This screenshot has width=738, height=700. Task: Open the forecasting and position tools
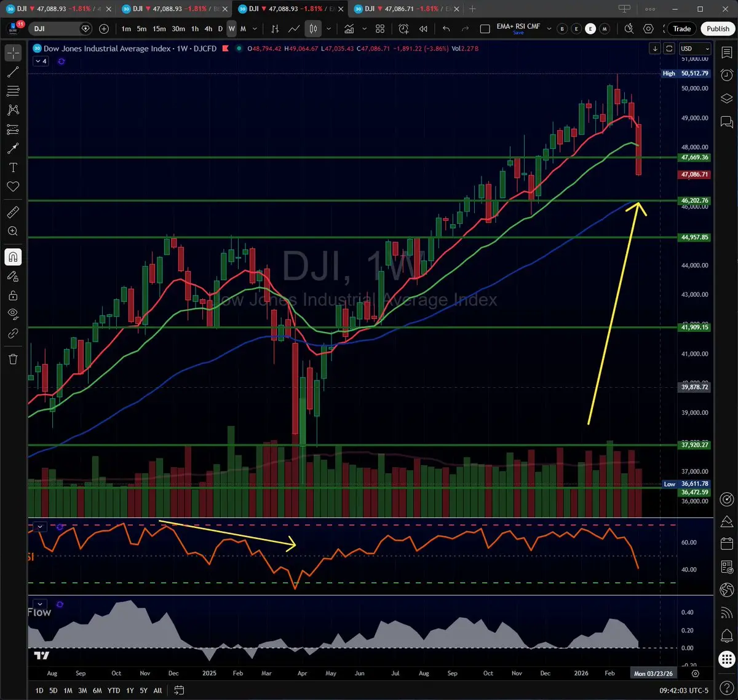pyautogui.click(x=13, y=129)
